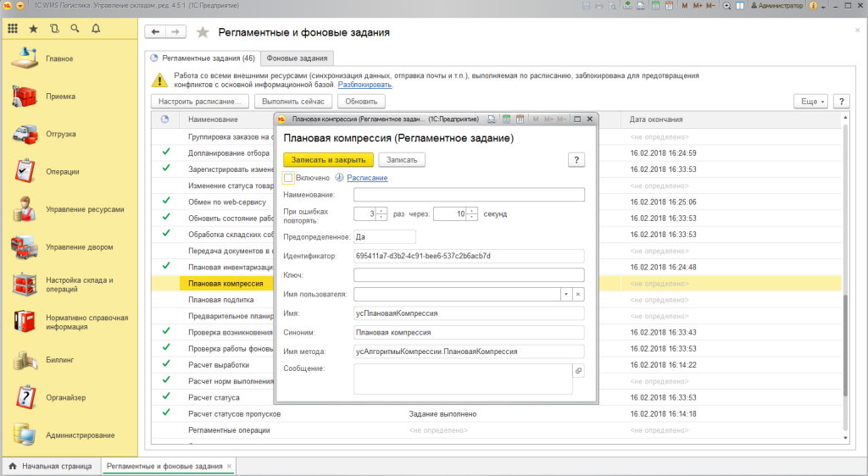Screen dimensions: 868x476
Task: Open the Отгрузка section
Action: pos(70,134)
